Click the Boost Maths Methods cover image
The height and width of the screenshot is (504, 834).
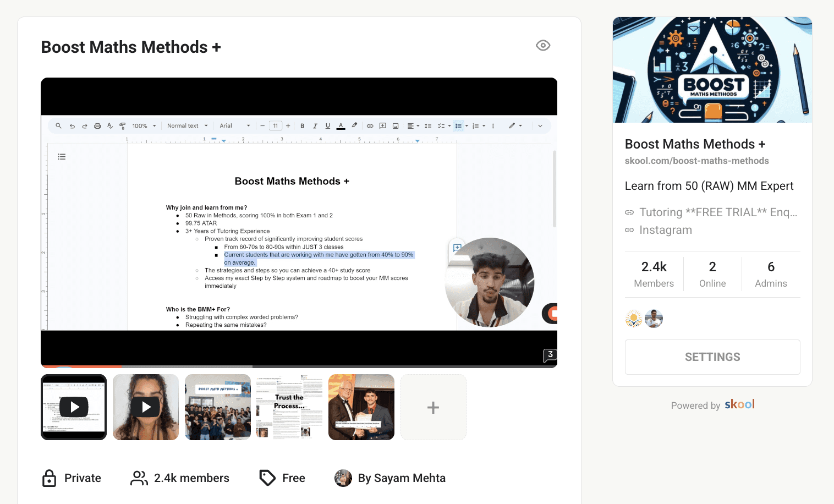coord(712,70)
